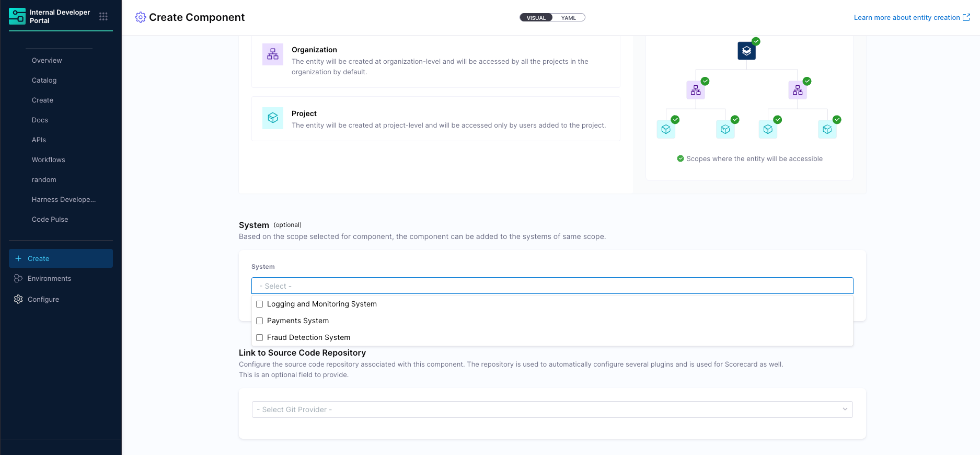Open the app switcher grid icon
Screen dimensions: 980x455
pos(103,17)
